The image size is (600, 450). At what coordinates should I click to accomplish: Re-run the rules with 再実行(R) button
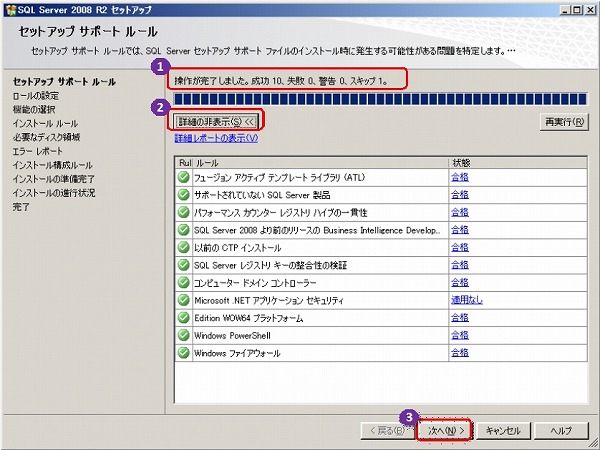pos(564,122)
